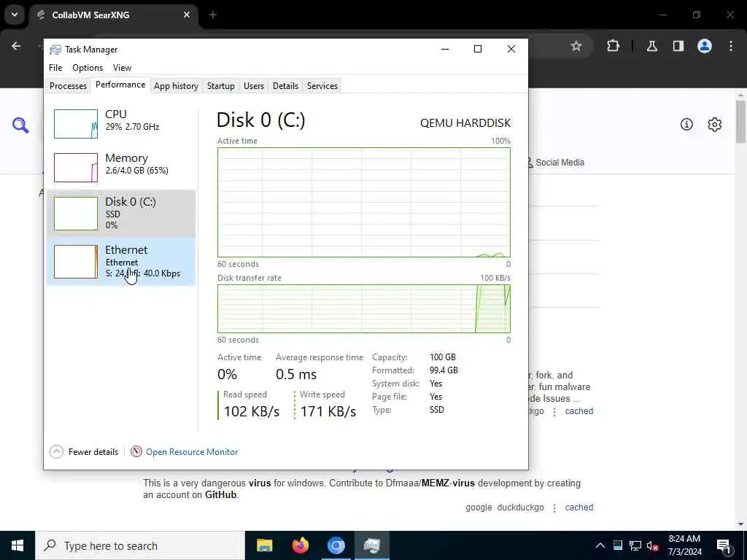Click the Disk active time graph
The image size is (747, 560).
tap(363, 203)
